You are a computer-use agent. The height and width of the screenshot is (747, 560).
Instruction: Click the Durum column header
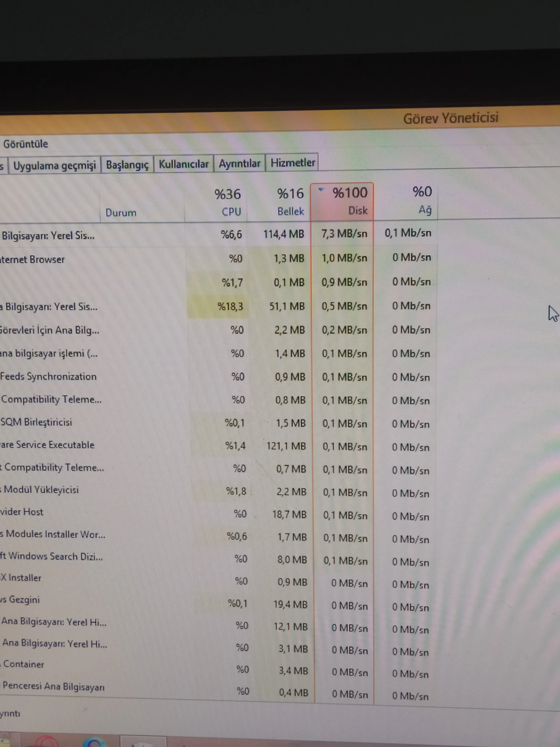pyautogui.click(x=121, y=213)
